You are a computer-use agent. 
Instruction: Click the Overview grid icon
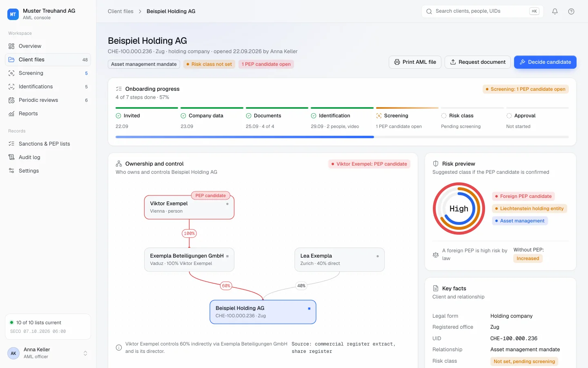point(11,46)
